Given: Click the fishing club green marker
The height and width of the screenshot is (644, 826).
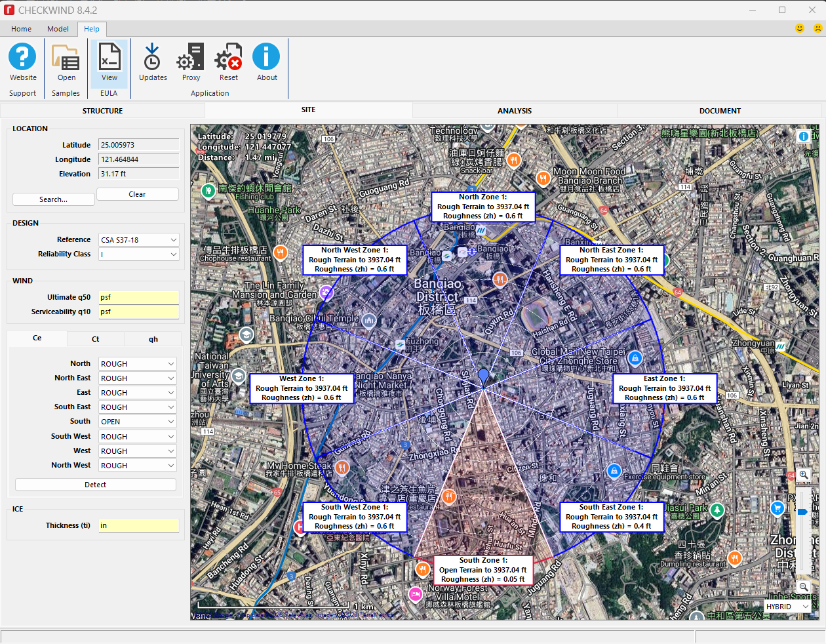Looking at the screenshot, I should pyautogui.click(x=208, y=191).
